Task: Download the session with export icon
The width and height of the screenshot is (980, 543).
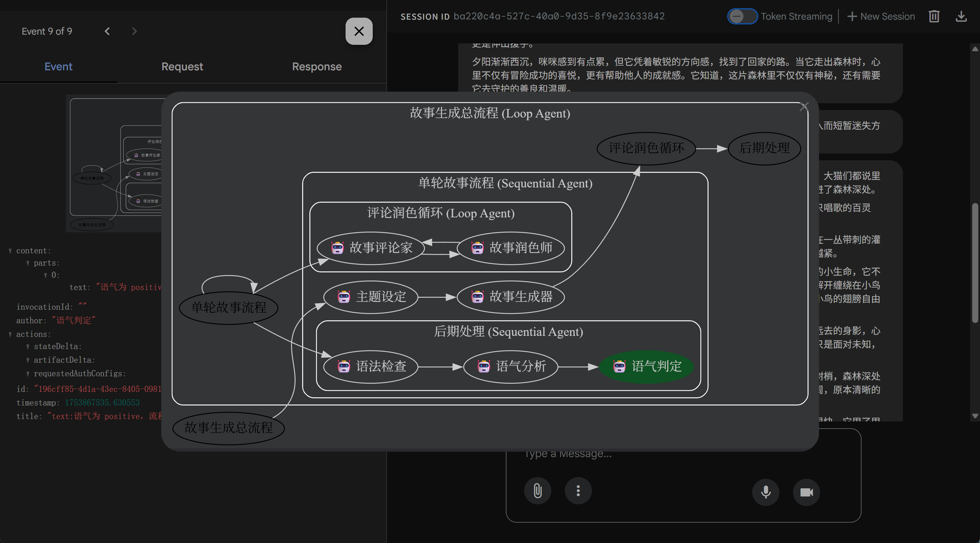Action: coord(961,16)
